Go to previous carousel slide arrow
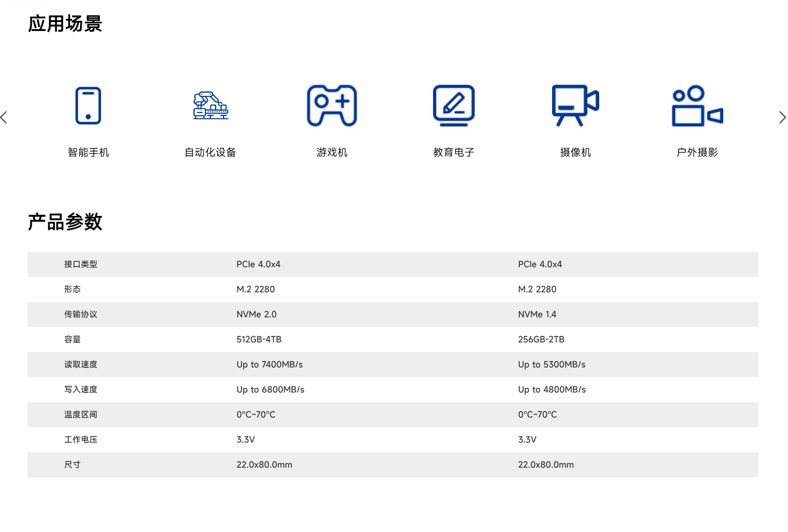The image size is (788, 532). pos(4,117)
